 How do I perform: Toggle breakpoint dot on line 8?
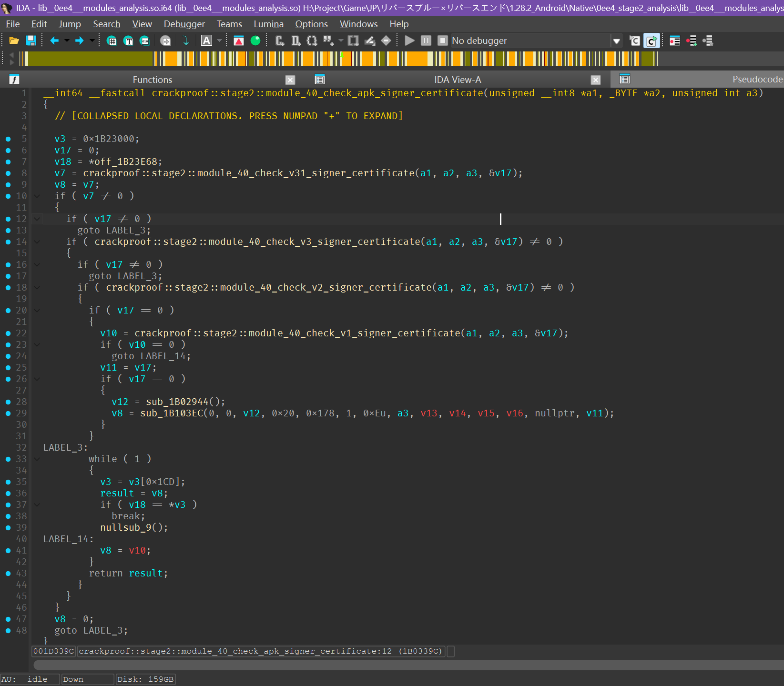[8, 173]
